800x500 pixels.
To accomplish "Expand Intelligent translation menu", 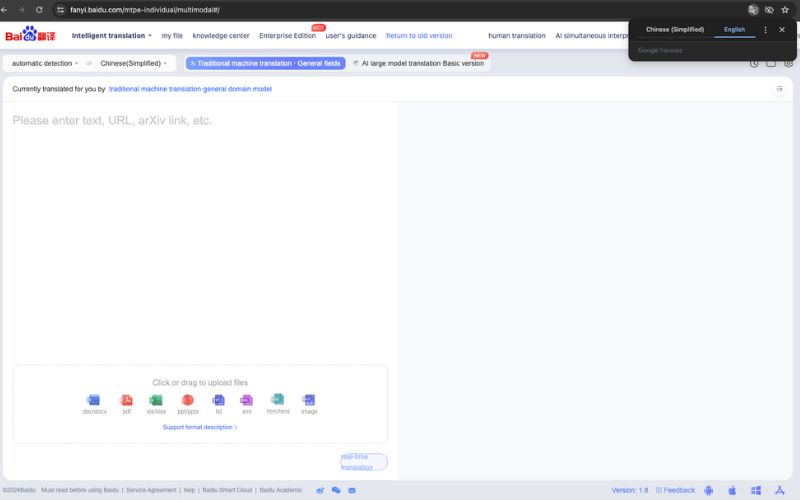I will click(x=112, y=36).
